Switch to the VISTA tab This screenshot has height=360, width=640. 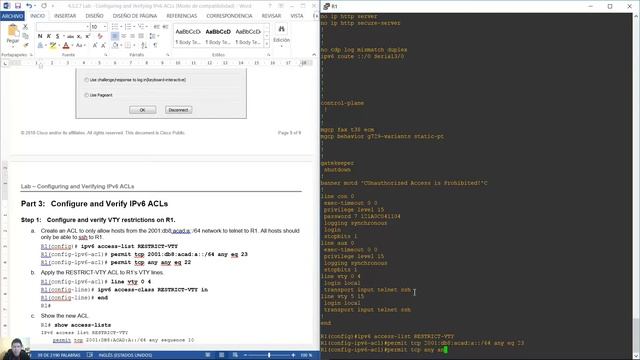click(297, 16)
